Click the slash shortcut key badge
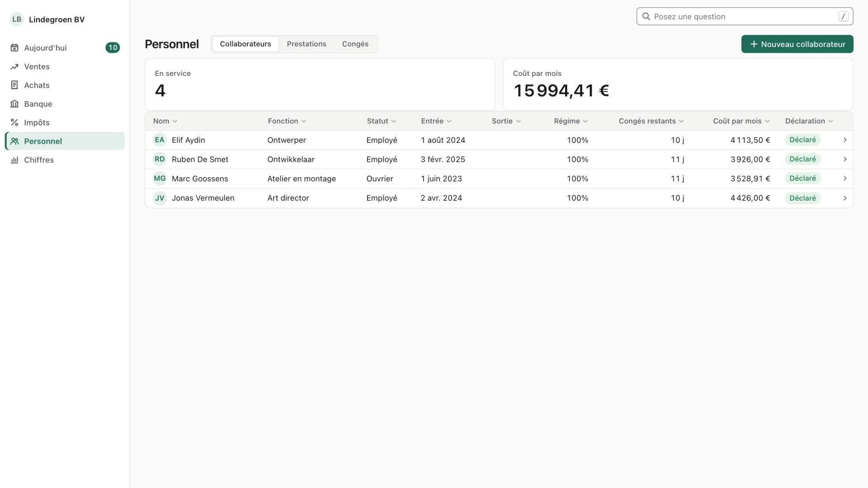Screen dimensions: 868x488 coord(843,17)
